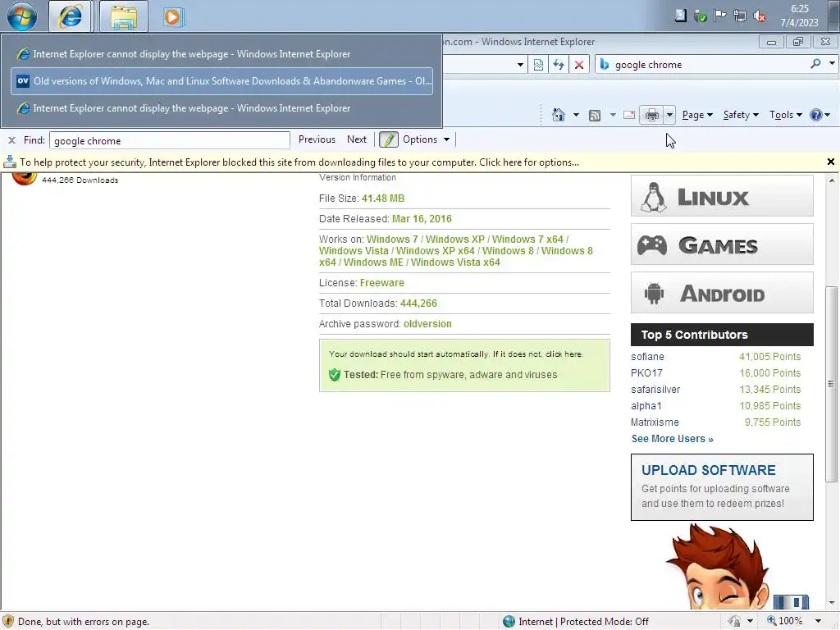
Task: Switch to last 'cannot display the webpage' window
Action: coord(221,108)
